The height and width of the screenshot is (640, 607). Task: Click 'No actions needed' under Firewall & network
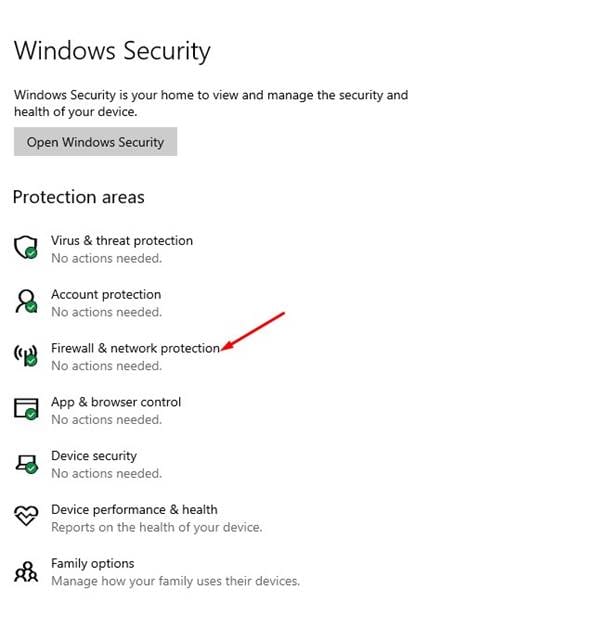pyautogui.click(x=107, y=366)
